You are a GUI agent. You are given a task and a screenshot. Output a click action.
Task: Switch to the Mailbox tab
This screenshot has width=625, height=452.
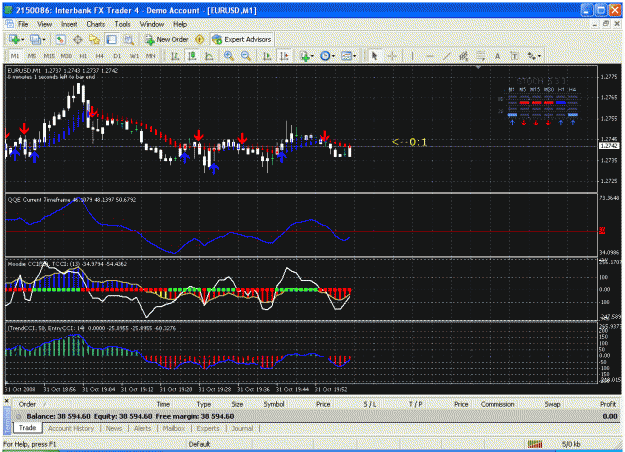pos(174,428)
